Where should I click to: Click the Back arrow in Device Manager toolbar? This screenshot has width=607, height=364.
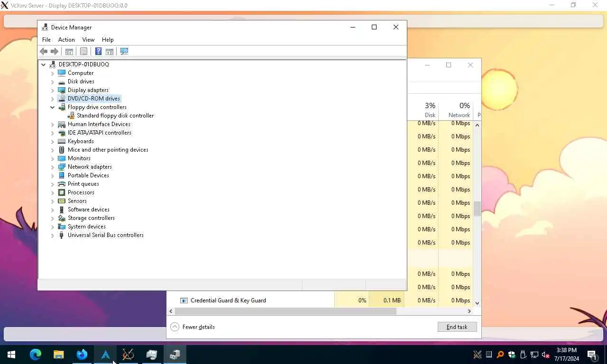(44, 51)
